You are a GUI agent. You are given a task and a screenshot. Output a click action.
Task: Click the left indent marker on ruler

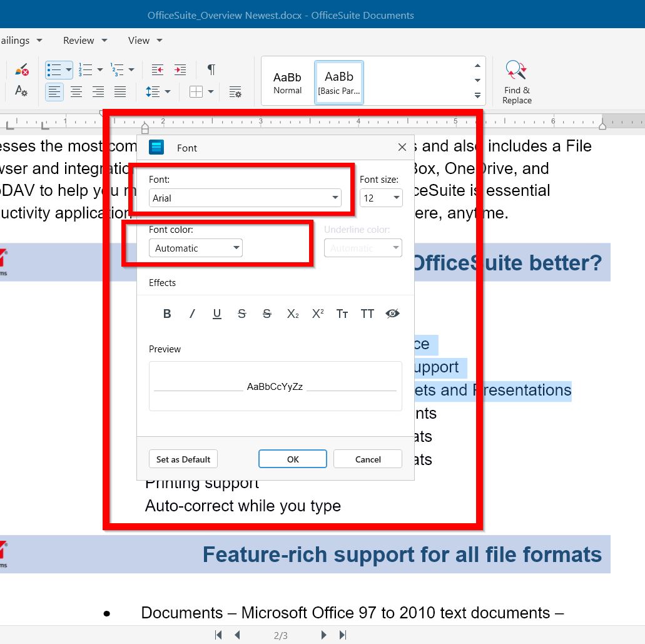(x=145, y=128)
